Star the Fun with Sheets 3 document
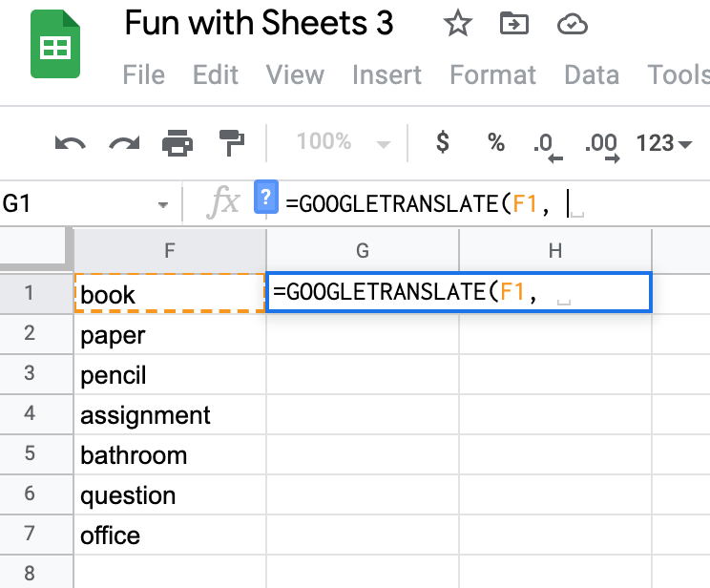710x588 pixels. click(458, 24)
